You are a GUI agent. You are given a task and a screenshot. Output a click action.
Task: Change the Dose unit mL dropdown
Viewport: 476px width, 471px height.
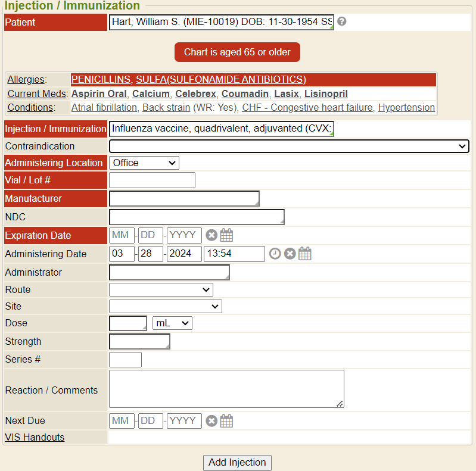pos(172,323)
